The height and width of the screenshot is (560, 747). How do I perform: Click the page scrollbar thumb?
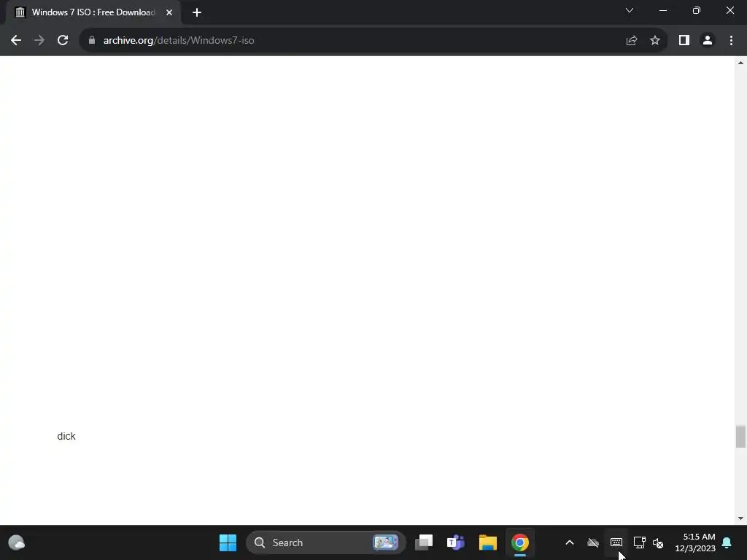(x=740, y=436)
